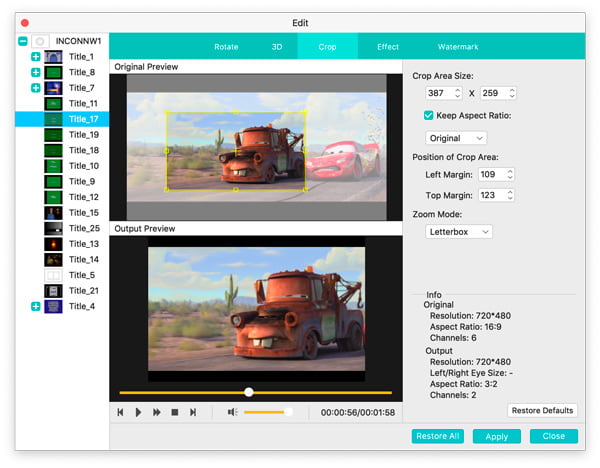Click the crop width stepper arrows

tap(458, 93)
